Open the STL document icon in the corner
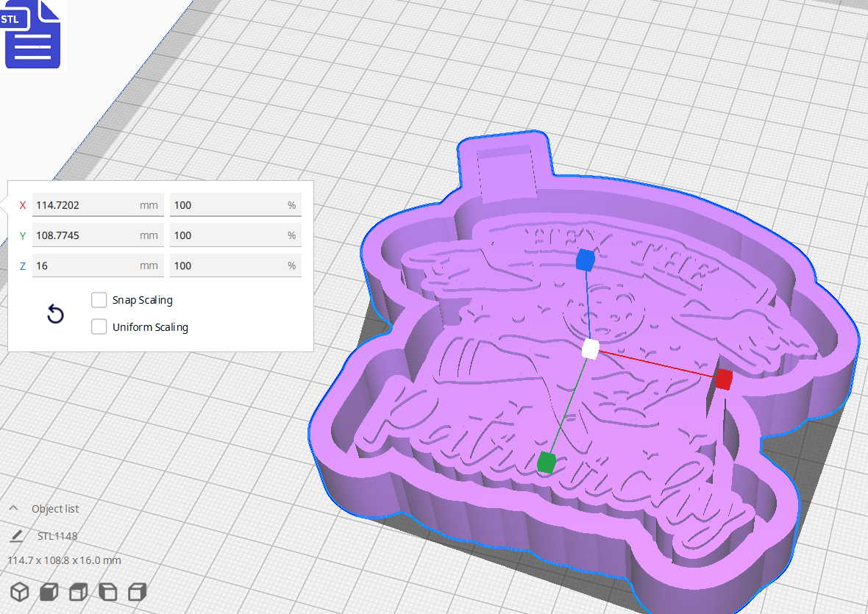 pos(33,35)
